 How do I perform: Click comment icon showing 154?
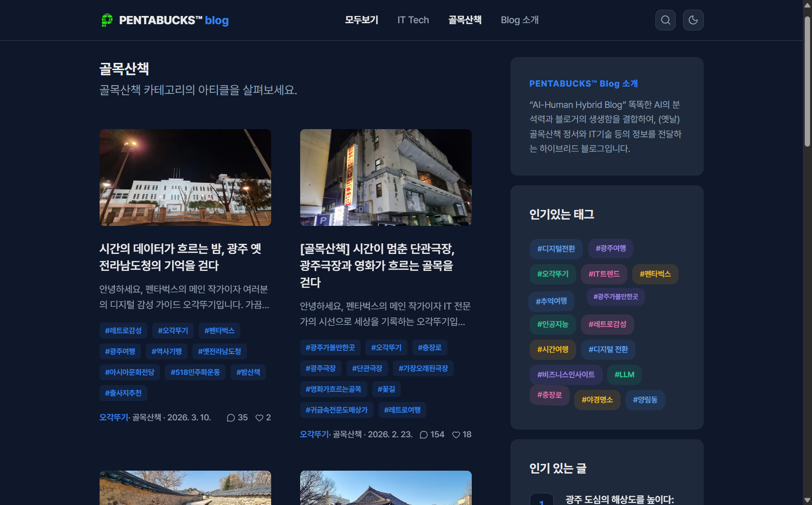point(424,434)
